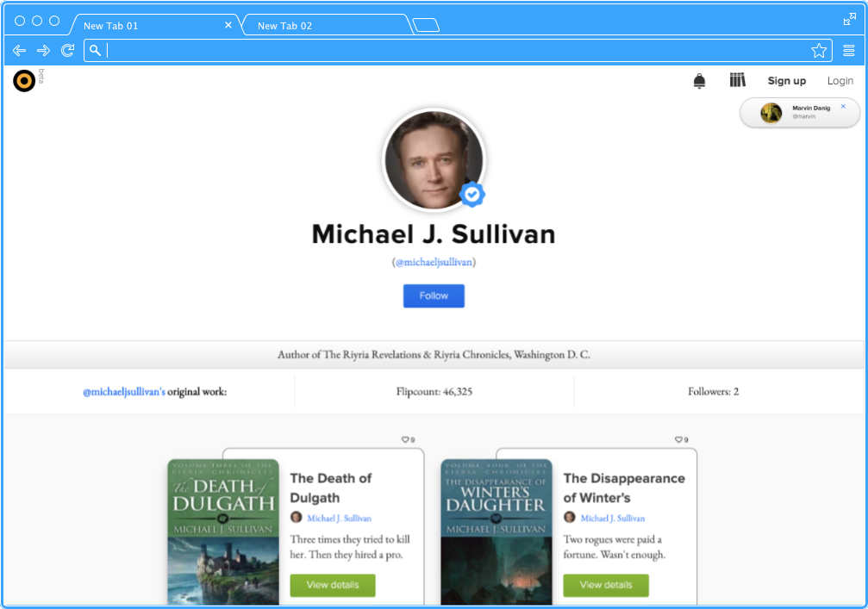868x609 pixels.
Task: Like The Disappearance of Winter's heart icon
Action: 678,440
